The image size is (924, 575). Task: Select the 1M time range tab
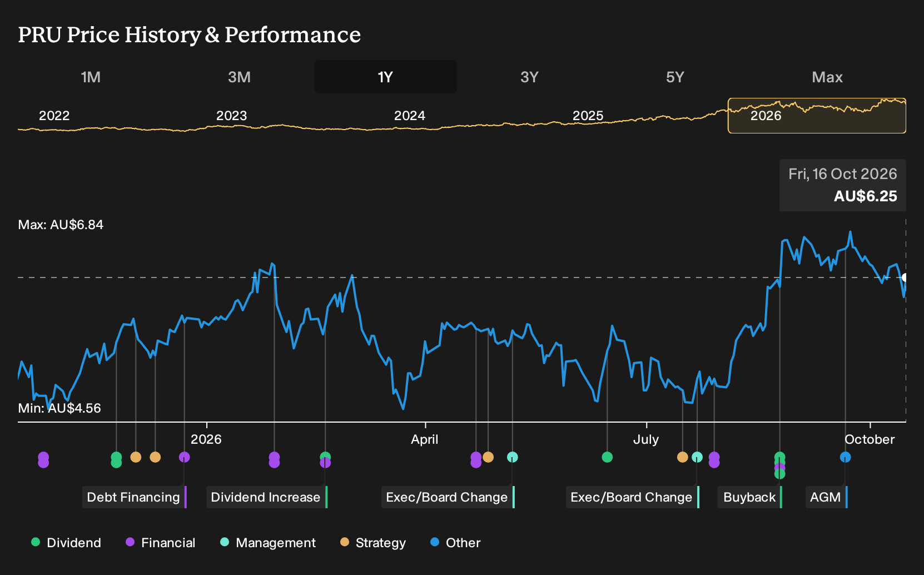(91, 77)
